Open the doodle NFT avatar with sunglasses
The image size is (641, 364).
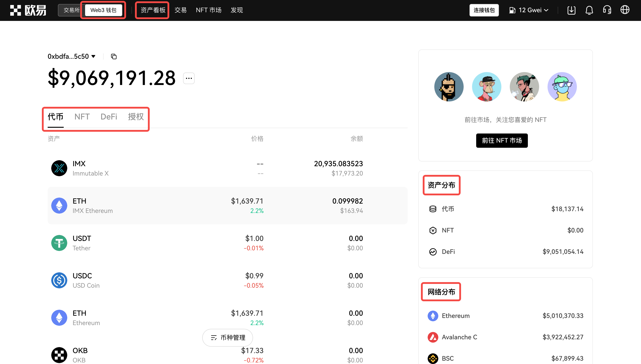562,87
